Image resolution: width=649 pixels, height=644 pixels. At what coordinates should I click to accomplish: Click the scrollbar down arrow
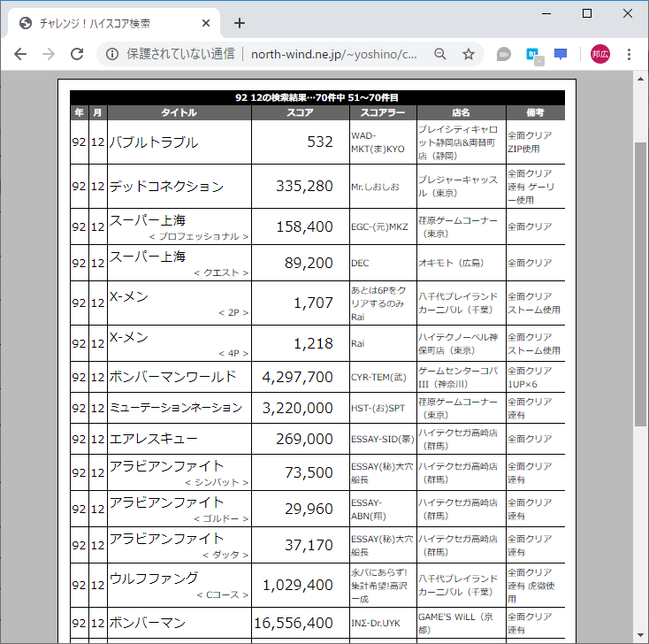tap(640, 635)
